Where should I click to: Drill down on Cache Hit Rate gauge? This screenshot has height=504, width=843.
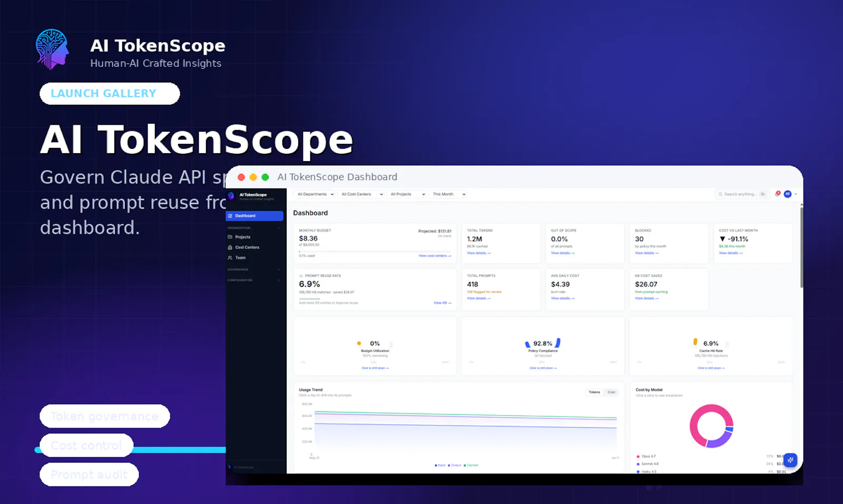point(711,368)
